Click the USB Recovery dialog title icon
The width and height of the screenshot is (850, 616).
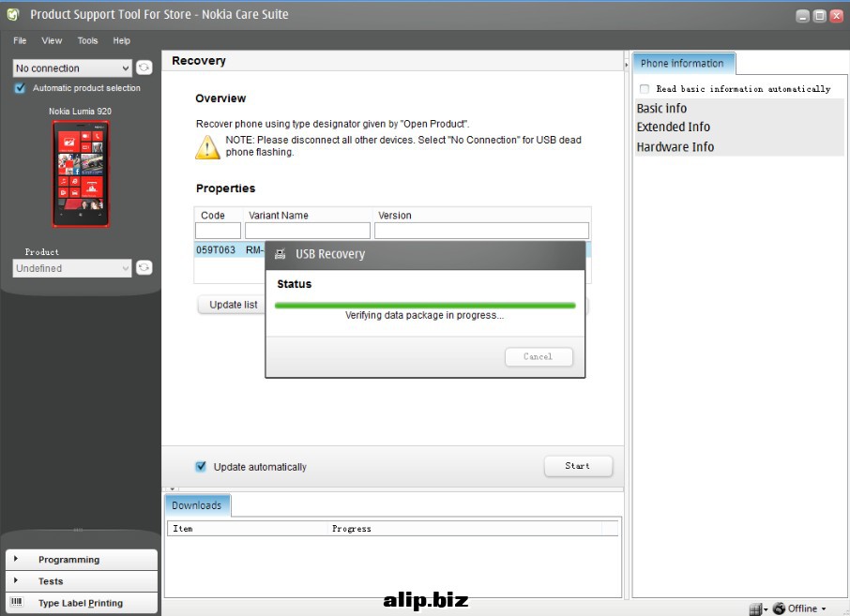click(281, 254)
